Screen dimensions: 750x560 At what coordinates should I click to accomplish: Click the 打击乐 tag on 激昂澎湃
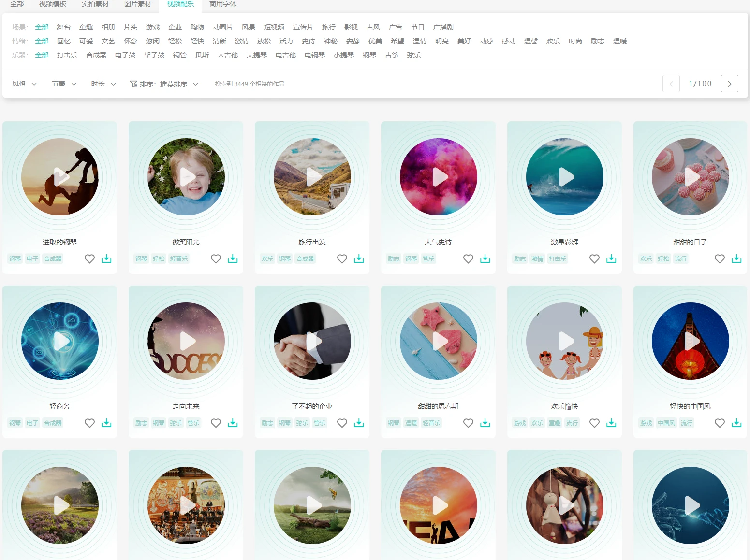(x=558, y=259)
